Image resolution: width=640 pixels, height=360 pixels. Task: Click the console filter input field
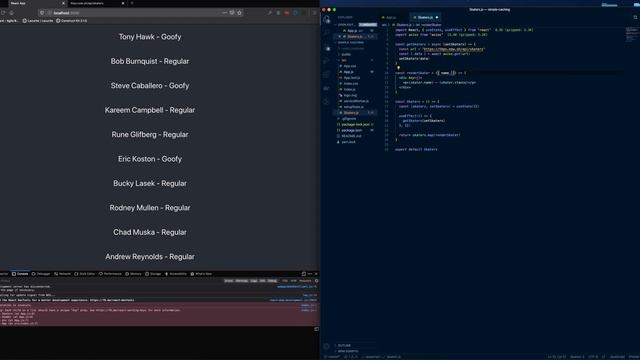[110, 281]
